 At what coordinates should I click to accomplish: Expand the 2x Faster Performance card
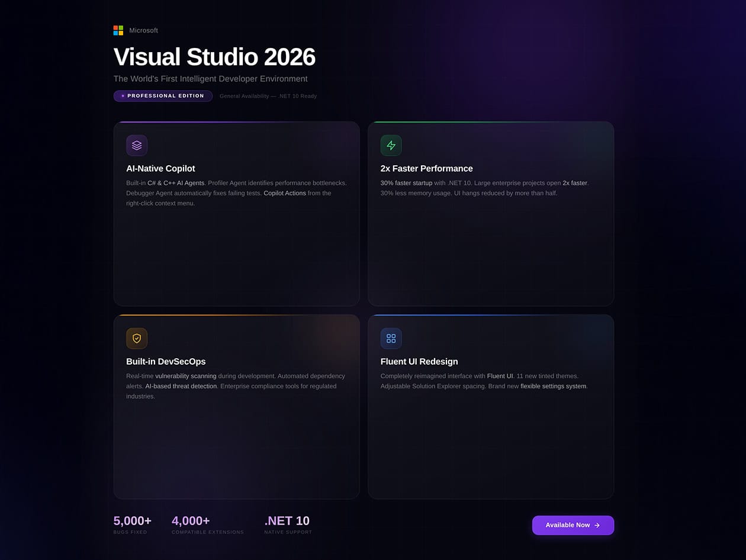click(490, 213)
